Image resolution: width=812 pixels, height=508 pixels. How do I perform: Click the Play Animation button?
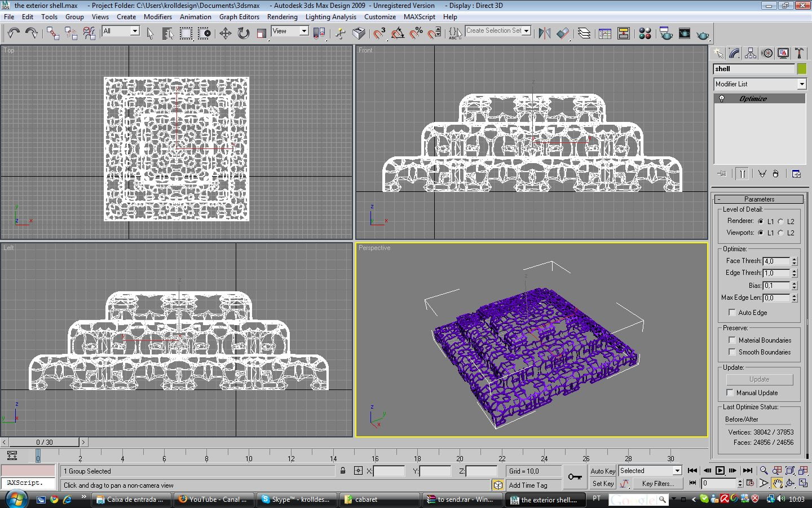pos(720,470)
